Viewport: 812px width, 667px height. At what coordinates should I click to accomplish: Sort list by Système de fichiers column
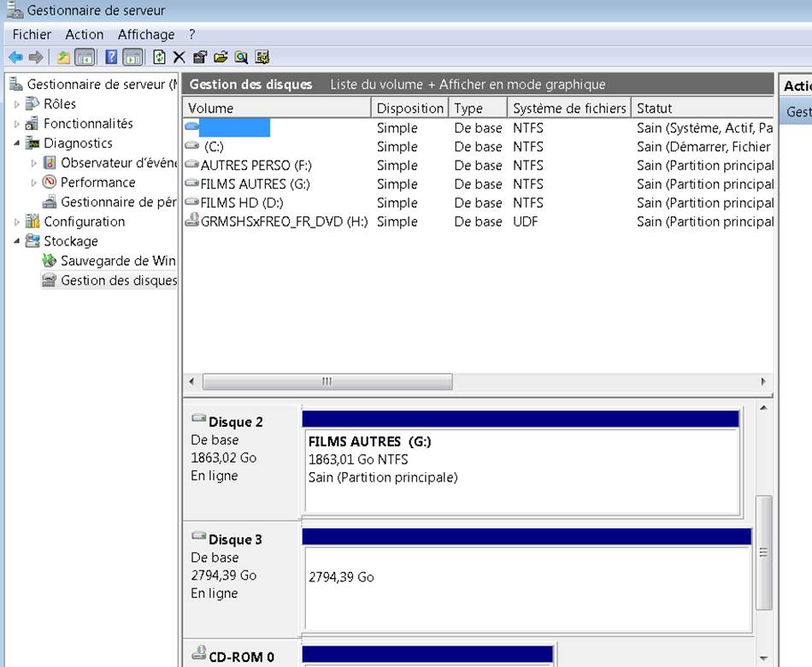click(568, 109)
